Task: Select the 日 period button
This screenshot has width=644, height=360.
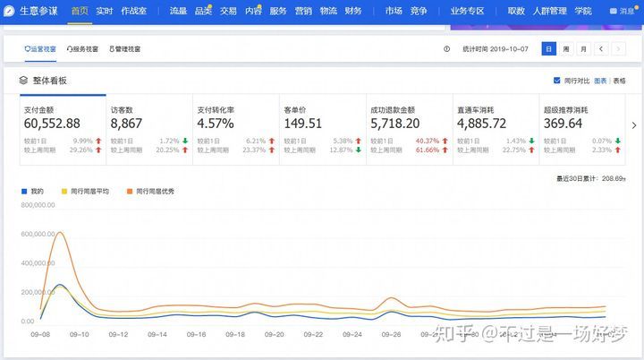Action: (x=548, y=49)
